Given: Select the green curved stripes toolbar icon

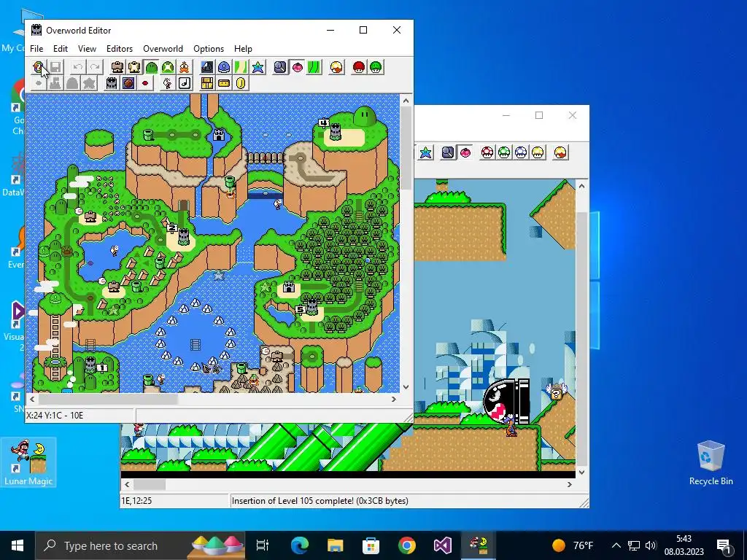Looking at the screenshot, I should click(314, 67).
